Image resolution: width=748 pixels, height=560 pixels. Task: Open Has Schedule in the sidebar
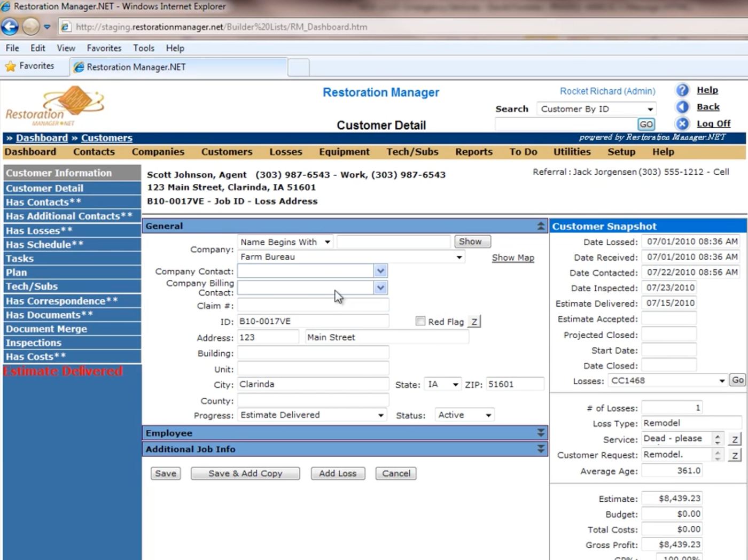72,244
